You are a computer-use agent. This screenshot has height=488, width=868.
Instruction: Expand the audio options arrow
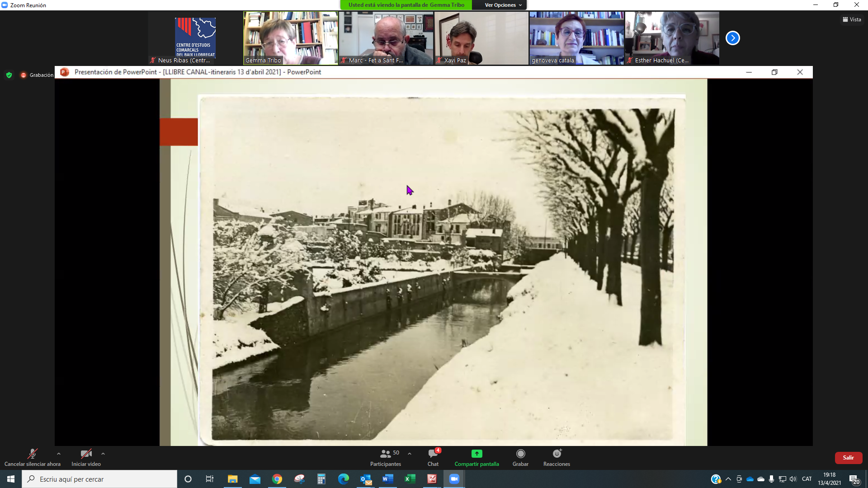[59, 454]
